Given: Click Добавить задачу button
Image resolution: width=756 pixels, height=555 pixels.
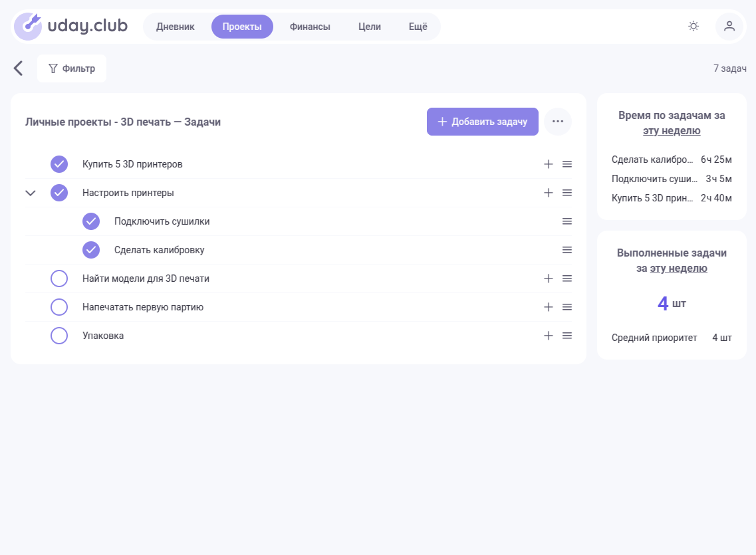Looking at the screenshot, I should tap(482, 122).
